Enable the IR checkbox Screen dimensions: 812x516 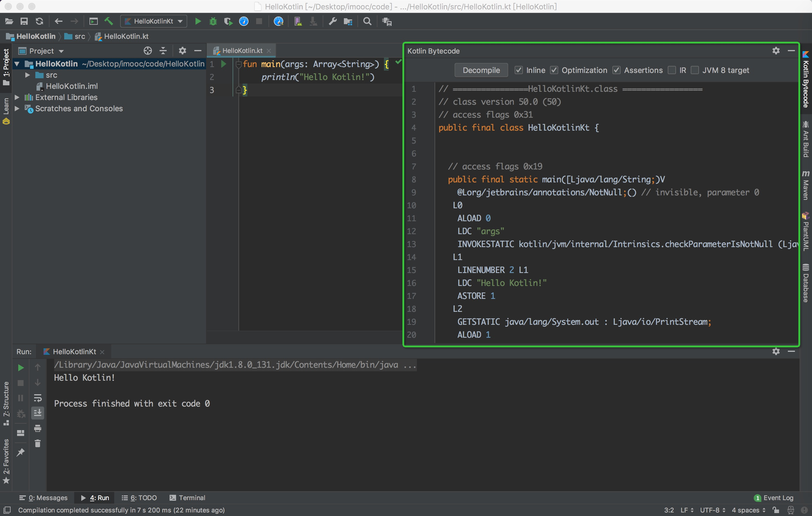672,70
